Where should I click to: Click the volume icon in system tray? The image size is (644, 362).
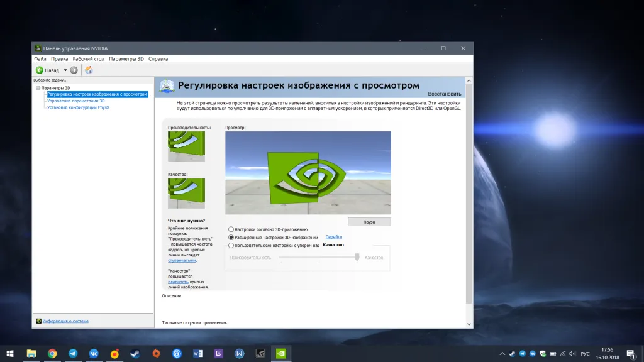(573, 353)
